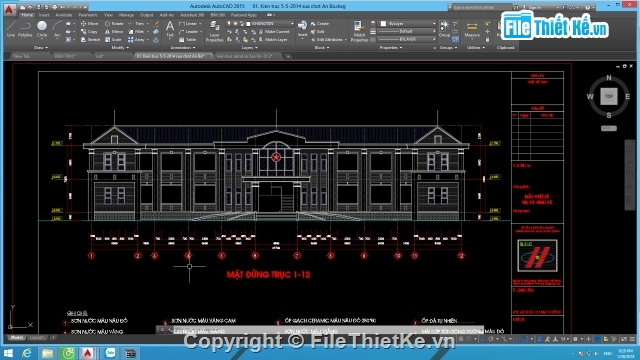Viewport: 640px width, 360px height.
Task: Select the Circle tool
Action: 42,29
